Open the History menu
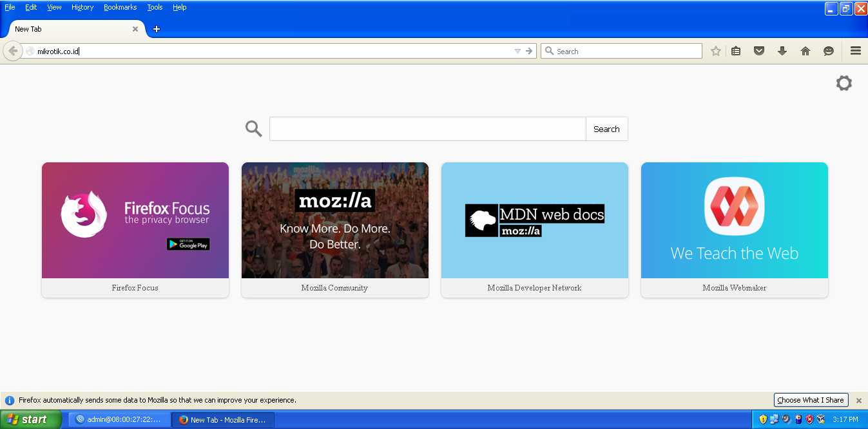The height and width of the screenshot is (429, 868). 82,7
